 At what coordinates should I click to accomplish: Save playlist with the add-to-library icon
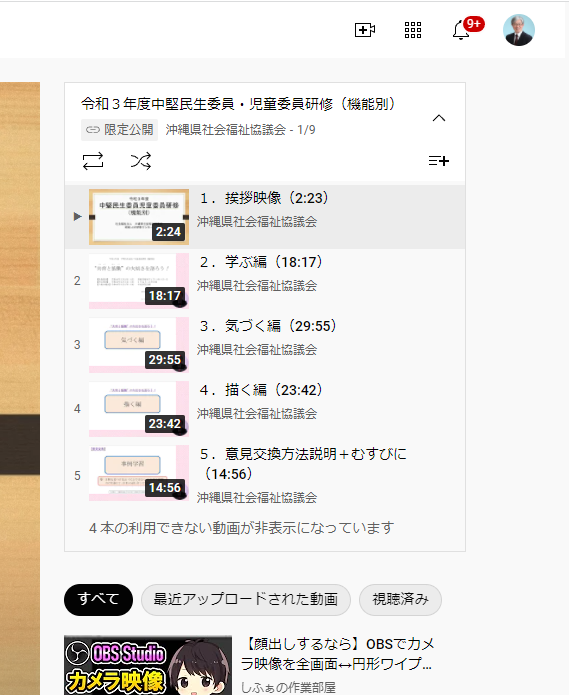point(439,160)
